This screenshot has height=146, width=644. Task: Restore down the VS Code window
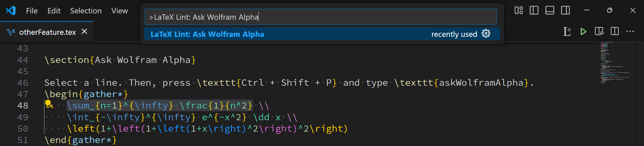click(x=610, y=10)
